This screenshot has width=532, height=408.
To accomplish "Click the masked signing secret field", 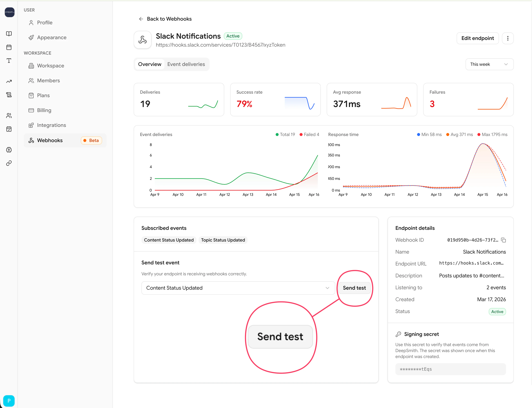I will pyautogui.click(x=450, y=369).
